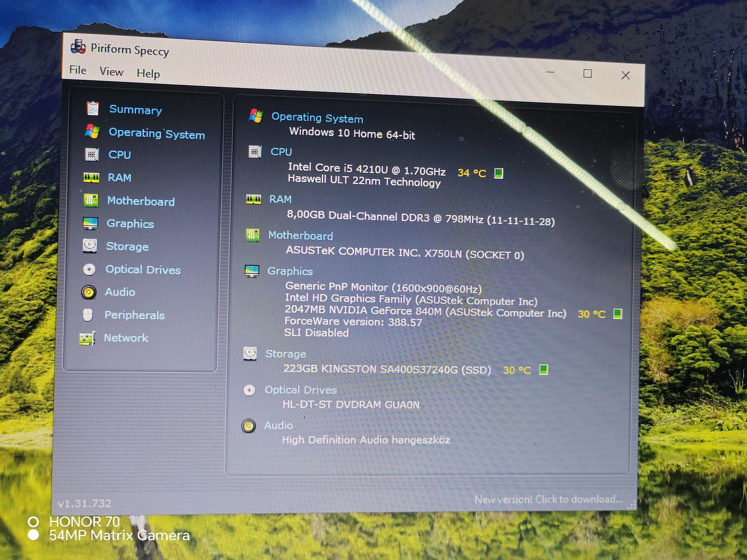Show Motherboard details from the sidebar
Viewport: 747px width, 560px height.
coord(141,201)
